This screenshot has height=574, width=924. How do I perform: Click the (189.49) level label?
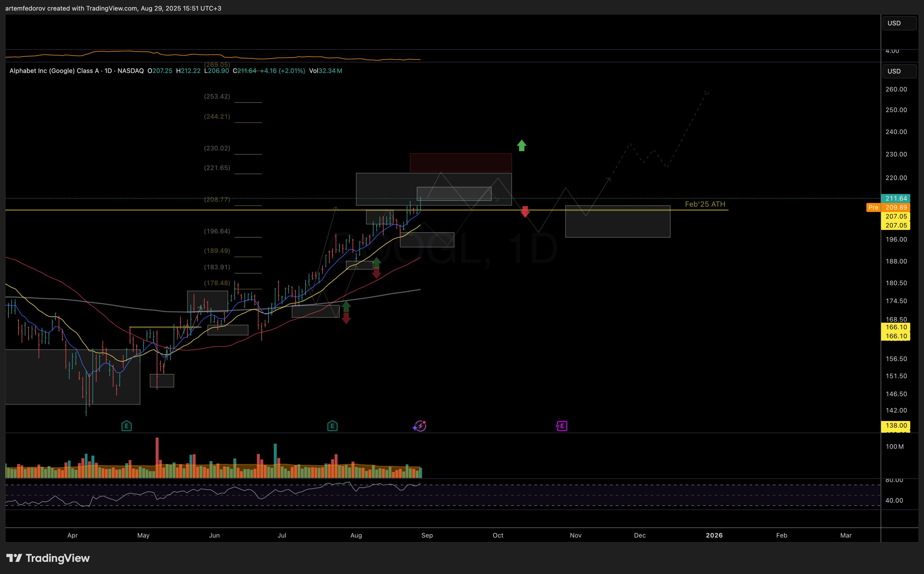[x=217, y=251]
